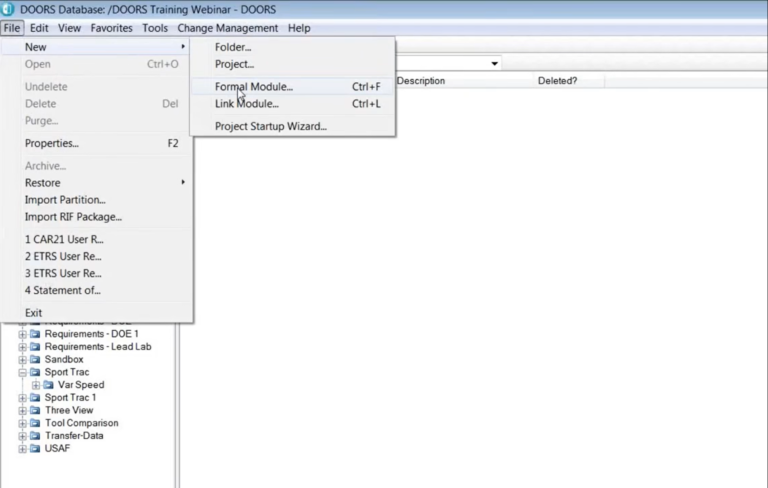Screen dimensions: 768x488
Task: Click Tool Comparison folder icon
Action: pyautogui.click(x=35, y=423)
